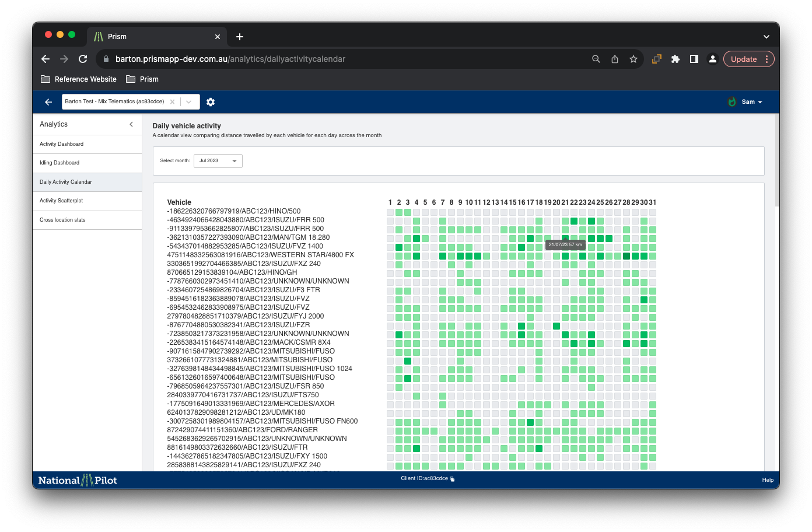
Task: Open the browser profile icon
Action: click(712, 59)
